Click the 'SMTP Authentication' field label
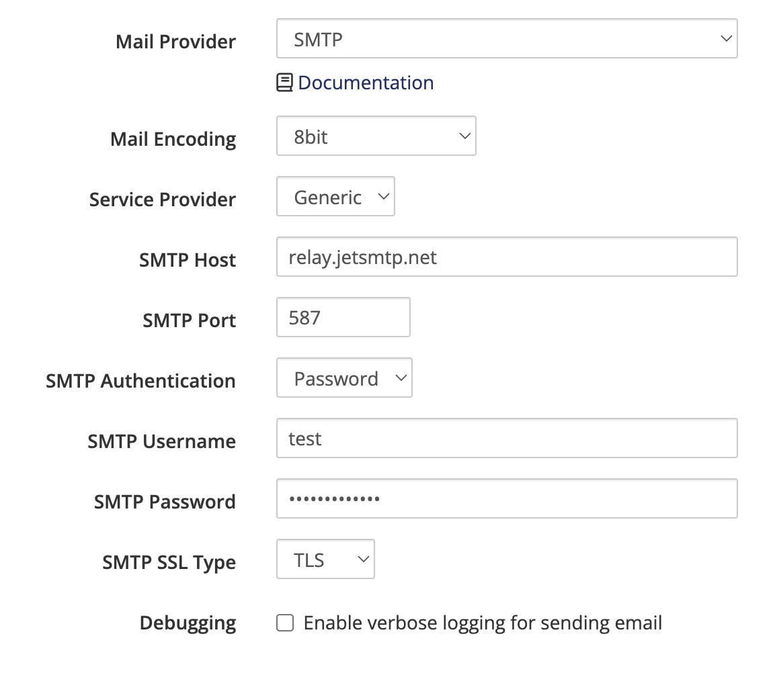The width and height of the screenshot is (777, 700). point(140,381)
